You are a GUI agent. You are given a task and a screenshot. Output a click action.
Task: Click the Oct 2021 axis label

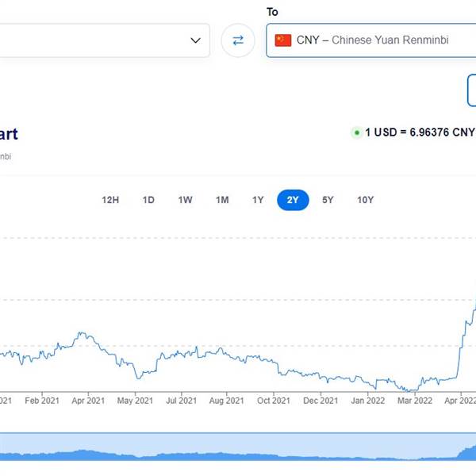pyautogui.click(x=274, y=401)
